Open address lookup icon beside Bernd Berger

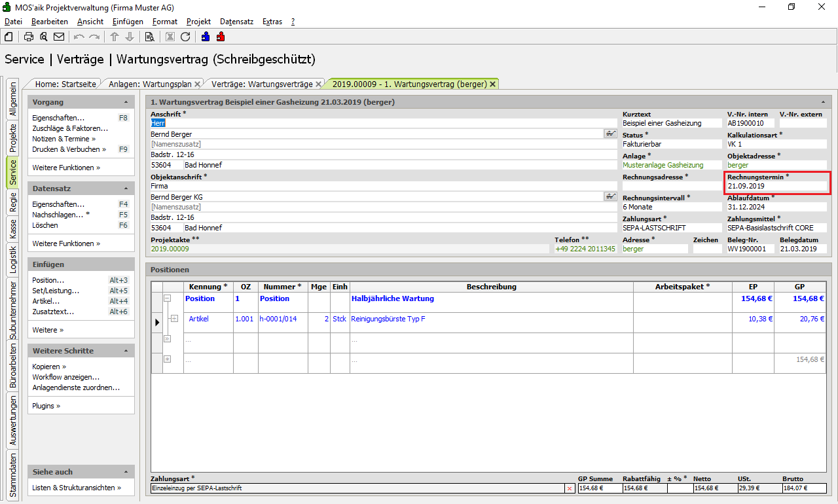click(611, 134)
